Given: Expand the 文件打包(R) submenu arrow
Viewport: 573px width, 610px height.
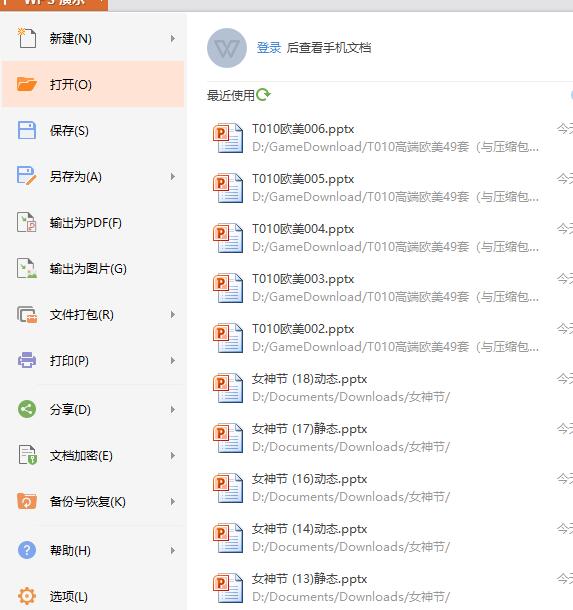Looking at the screenshot, I should 173,314.
